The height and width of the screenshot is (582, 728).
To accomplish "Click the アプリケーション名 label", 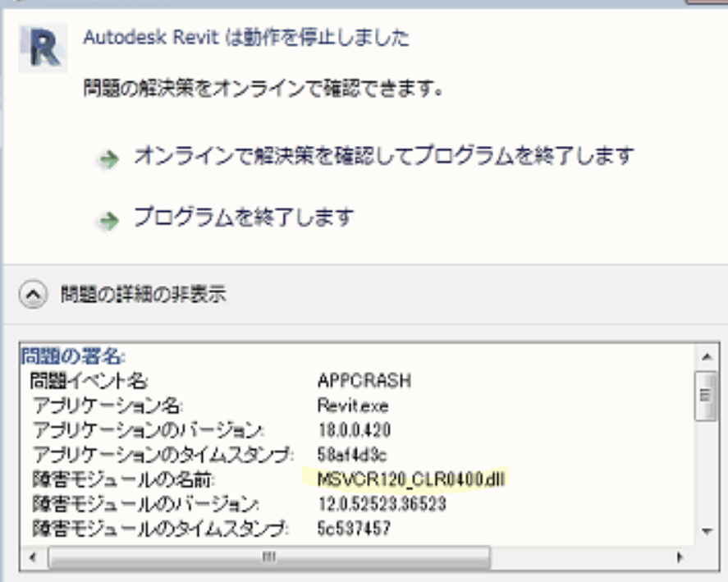I will [108, 406].
